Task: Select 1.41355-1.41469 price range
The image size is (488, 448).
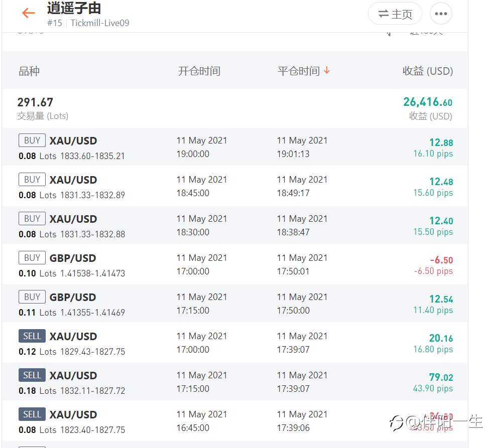Action: tap(93, 313)
